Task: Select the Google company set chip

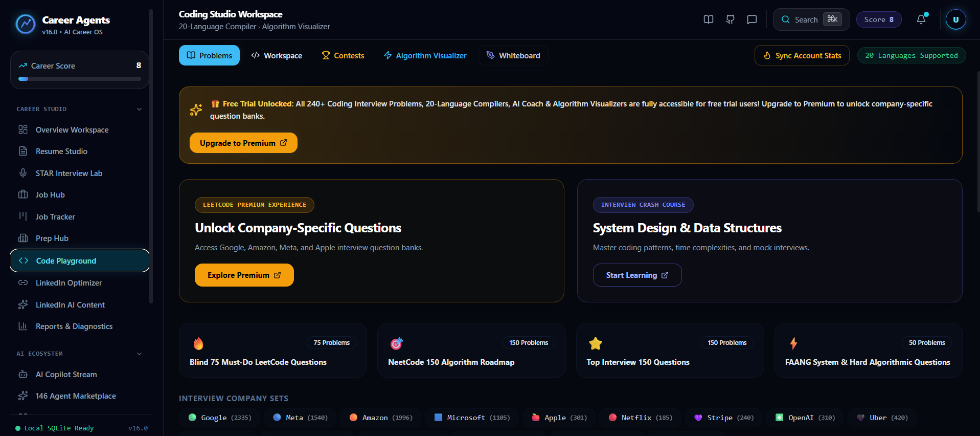Action: (x=219, y=418)
